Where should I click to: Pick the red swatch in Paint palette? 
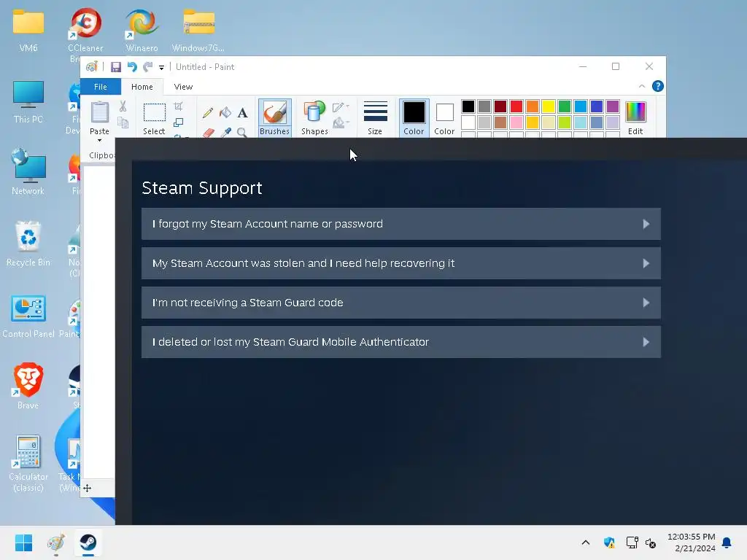516,106
